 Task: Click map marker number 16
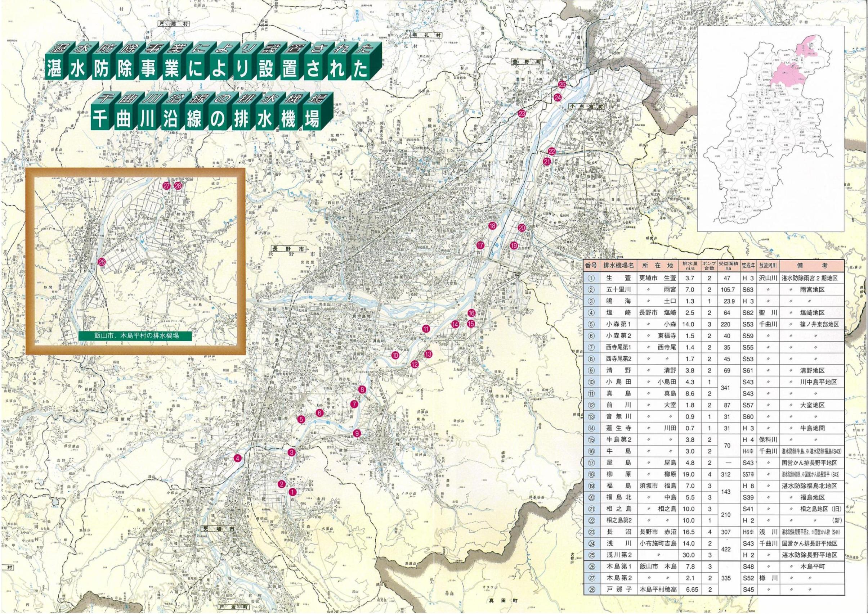click(x=471, y=313)
